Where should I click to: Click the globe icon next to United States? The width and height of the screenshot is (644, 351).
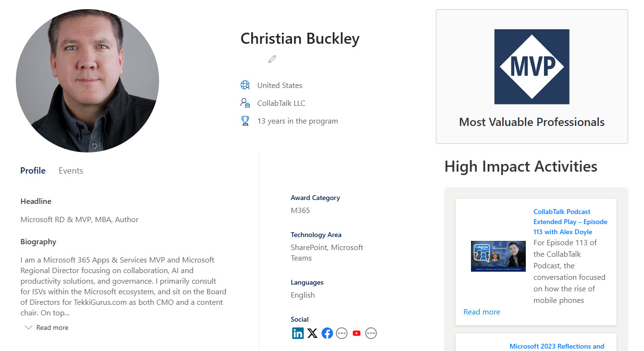point(245,85)
